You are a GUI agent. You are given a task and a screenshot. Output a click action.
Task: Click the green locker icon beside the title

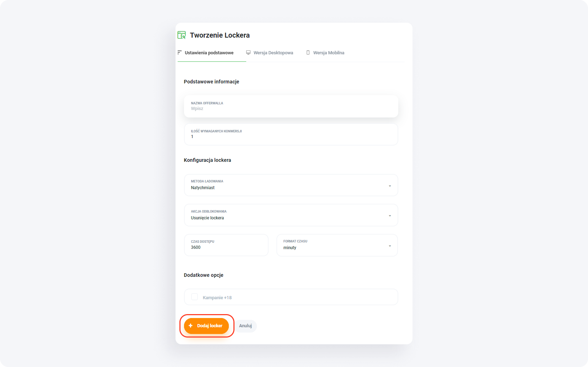point(181,35)
